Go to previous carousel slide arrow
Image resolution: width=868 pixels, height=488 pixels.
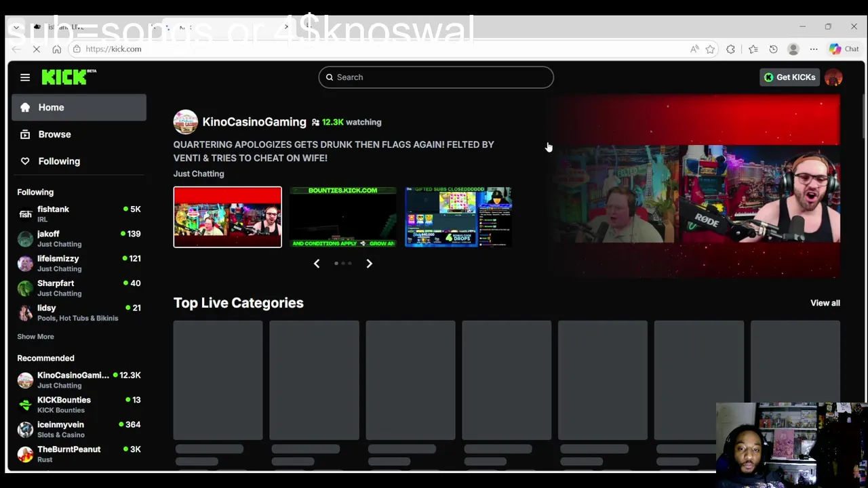click(x=317, y=264)
